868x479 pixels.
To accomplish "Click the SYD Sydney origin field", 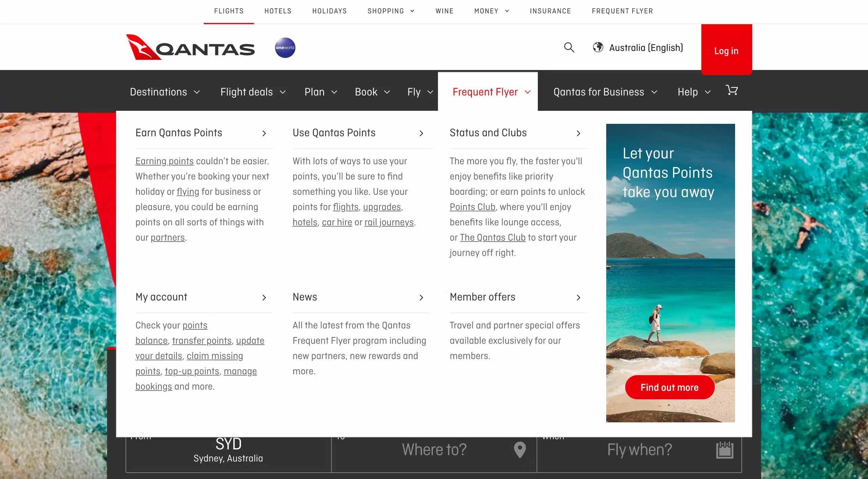I will point(228,454).
